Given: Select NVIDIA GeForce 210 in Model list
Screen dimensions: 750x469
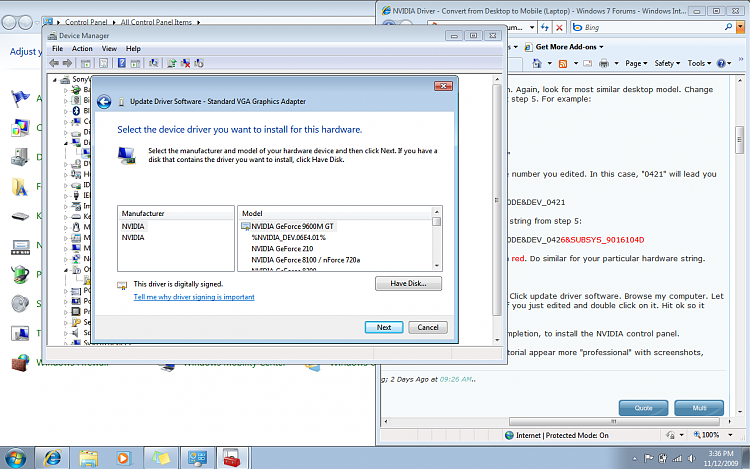Looking at the screenshot, I should pyautogui.click(x=282, y=249).
